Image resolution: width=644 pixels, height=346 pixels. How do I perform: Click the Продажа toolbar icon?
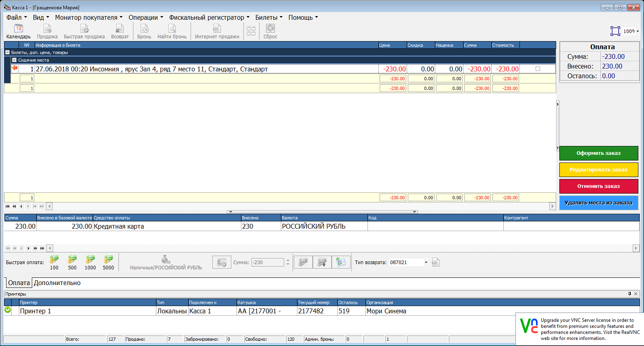coord(47,31)
